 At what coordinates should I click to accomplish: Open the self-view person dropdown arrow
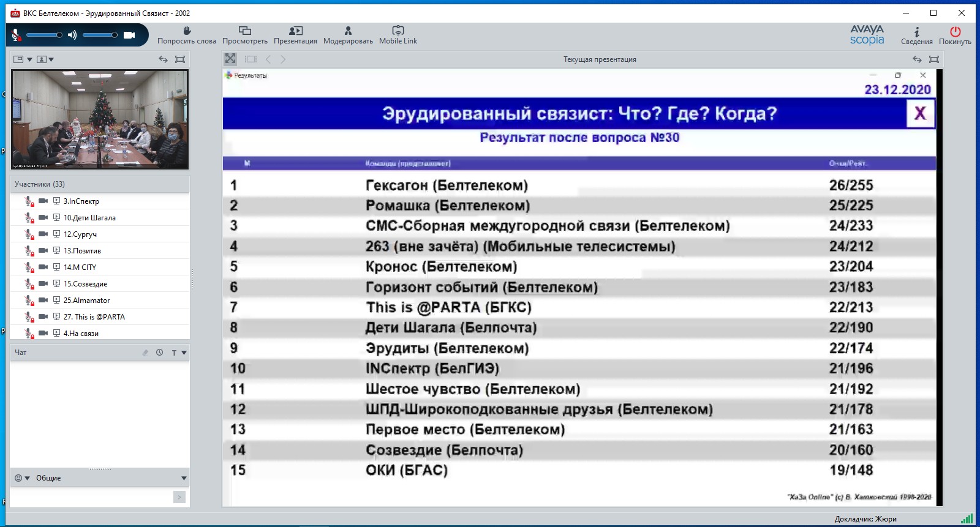(x=51, y=59)
